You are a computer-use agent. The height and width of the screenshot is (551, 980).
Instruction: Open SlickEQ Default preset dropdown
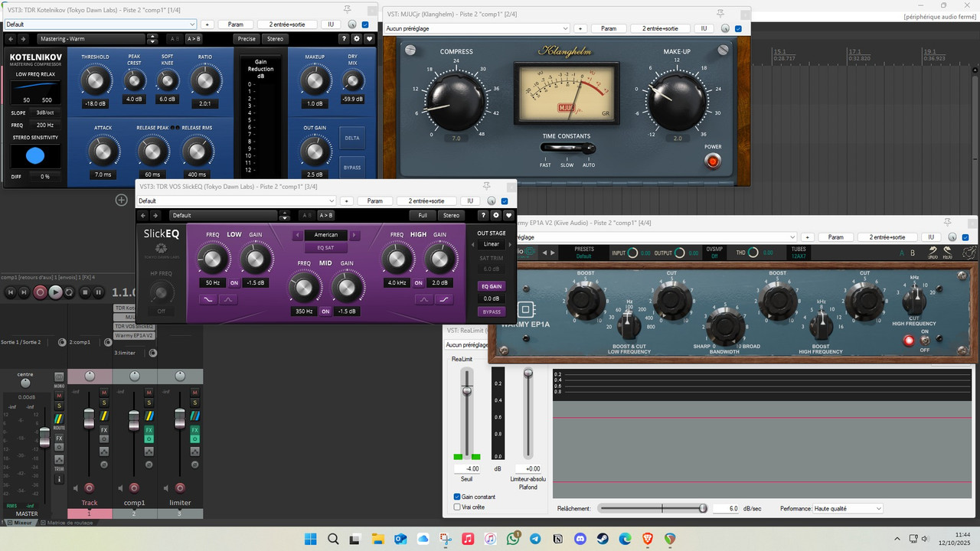click(237, 201)
